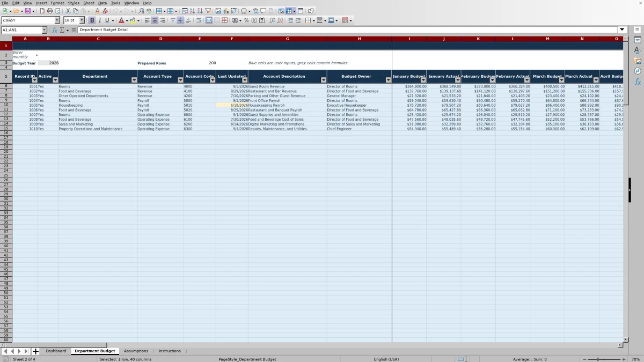Toggle Center Horizontally alignment
644x362 pixels.
tap(155, 20)
